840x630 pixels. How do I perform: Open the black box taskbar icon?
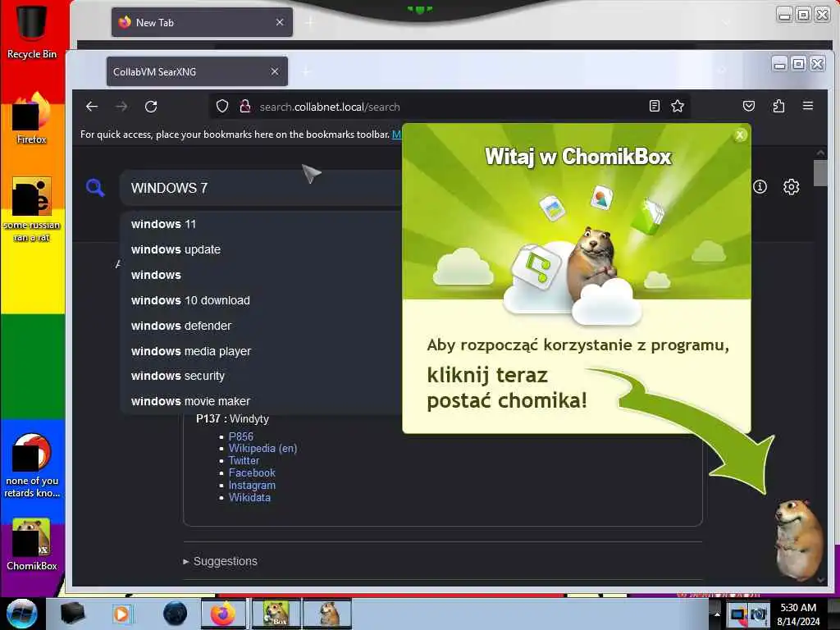click(x=72, y=614)
